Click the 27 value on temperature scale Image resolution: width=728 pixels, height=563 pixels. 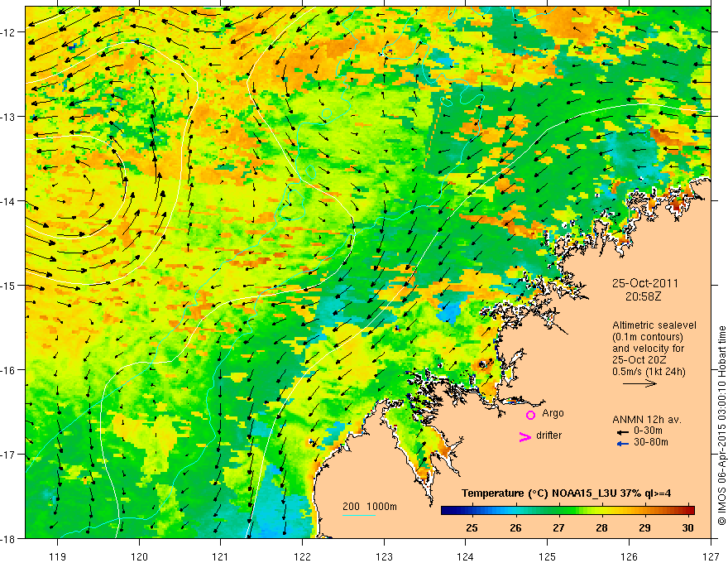click(558, 527)
